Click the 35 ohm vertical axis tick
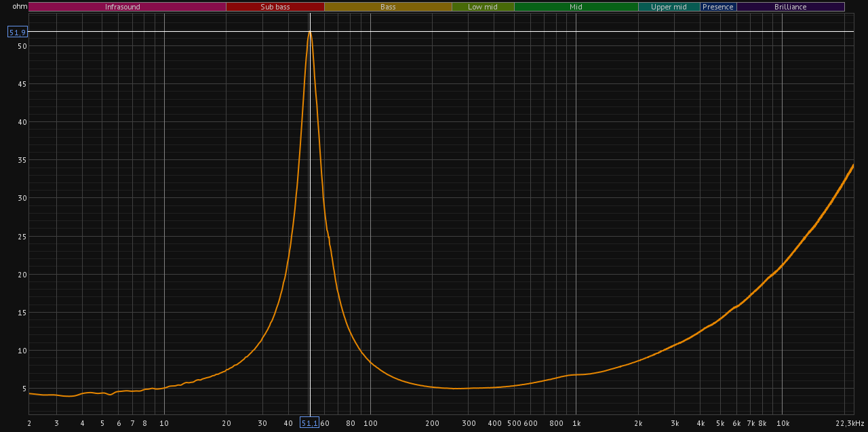Viewport: 868px width, 432px height. coord(22,160)
